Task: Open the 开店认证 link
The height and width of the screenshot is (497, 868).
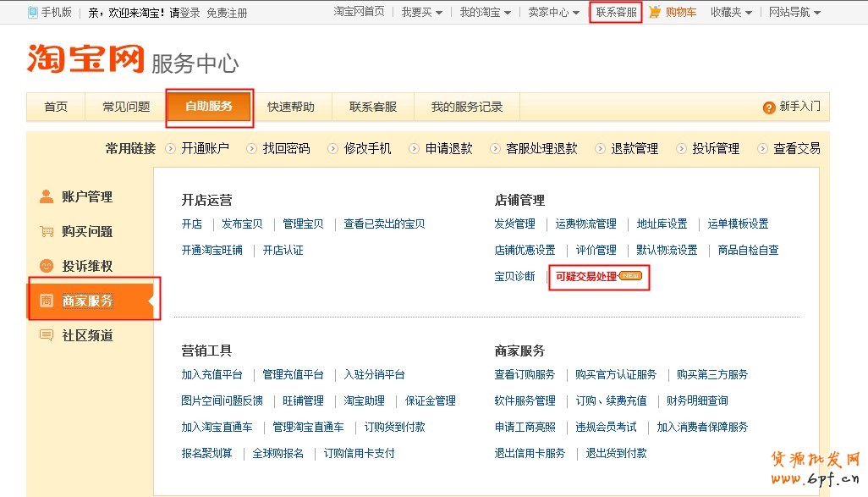Action: pyautogui.click(x=283, y=250)
